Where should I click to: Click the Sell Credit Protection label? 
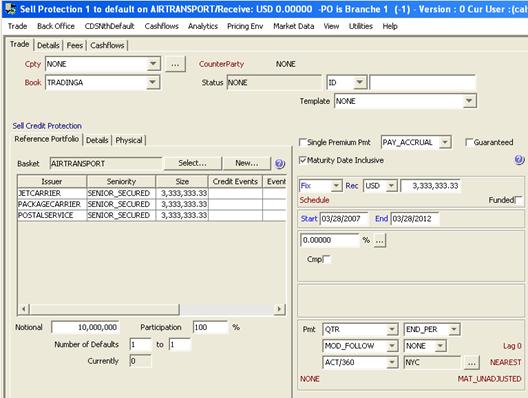click(47, 126)
